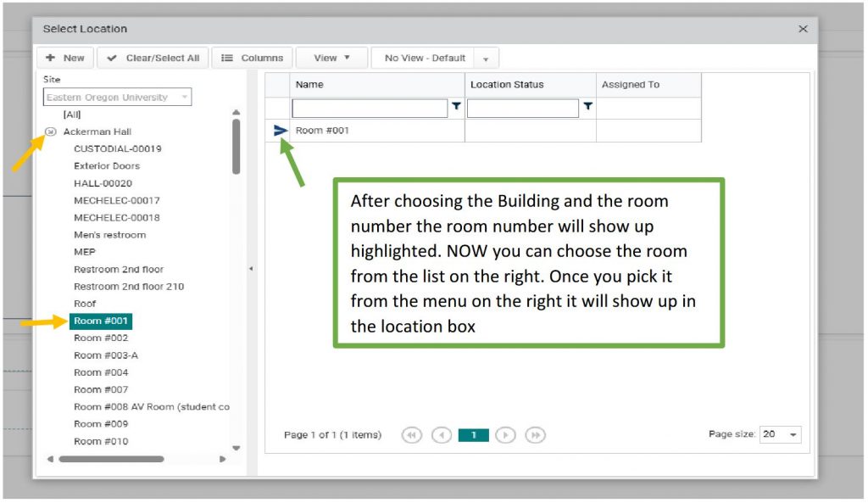Go to the previous page arrow
The width and height of the screenshot is (868, 503).
pyautogui.click(x=441, y=435)
